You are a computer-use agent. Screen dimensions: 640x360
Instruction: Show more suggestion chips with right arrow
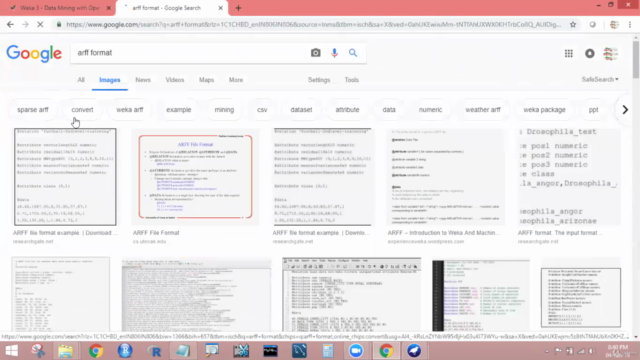coord(625,110)
